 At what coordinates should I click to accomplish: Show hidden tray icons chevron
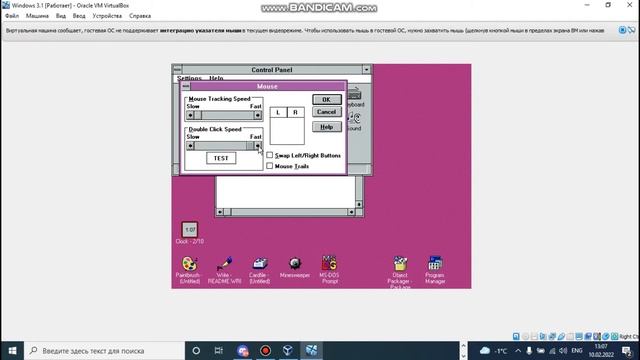pos(518,351)
